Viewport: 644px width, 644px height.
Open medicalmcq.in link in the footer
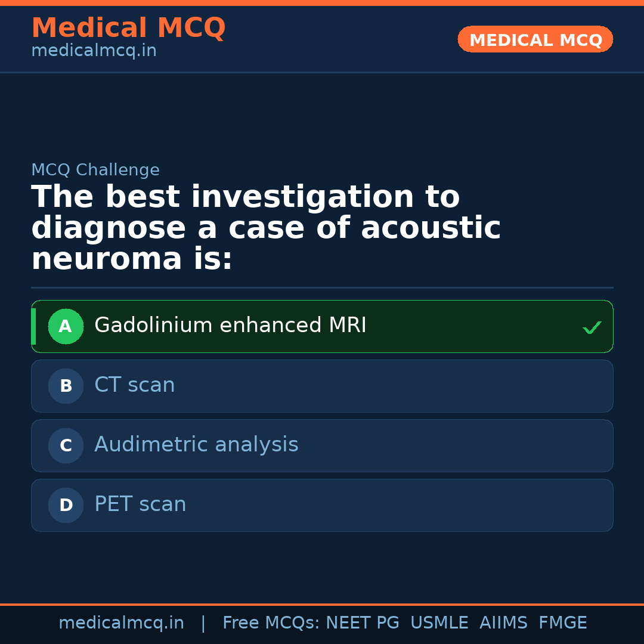121,623
